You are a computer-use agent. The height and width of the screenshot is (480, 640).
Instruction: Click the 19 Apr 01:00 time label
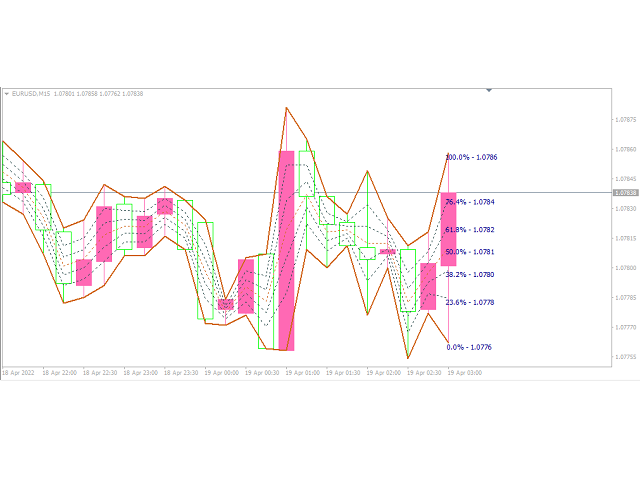pos(302,373)
